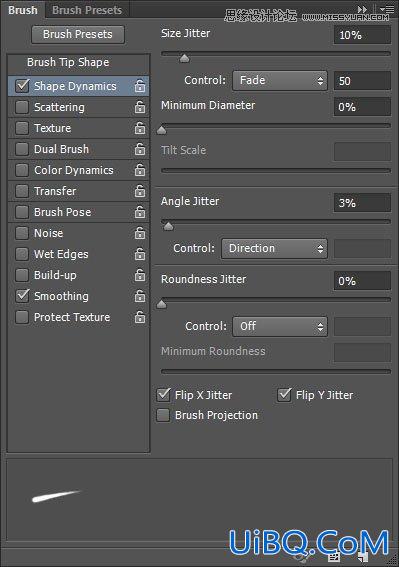Image resolution: width=399 pixels, height=567 pixels.
Task: Enable the Noise checkbox
Action: [x=22, y=233]
